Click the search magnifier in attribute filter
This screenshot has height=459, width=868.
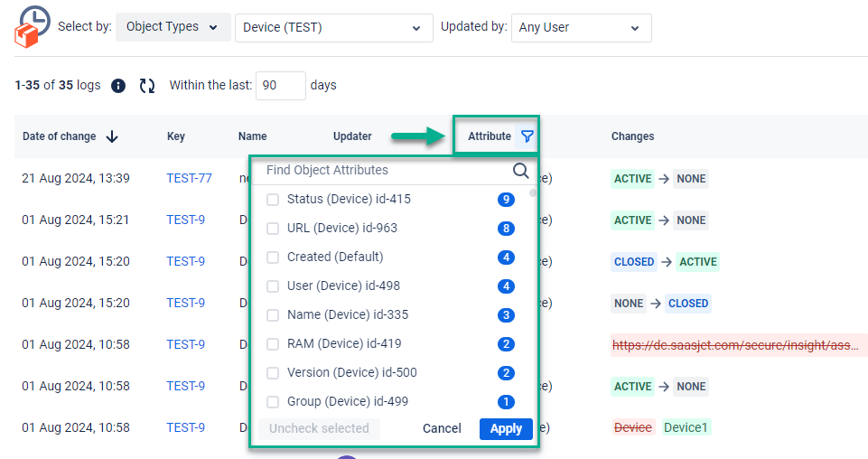tap(521, 171)
